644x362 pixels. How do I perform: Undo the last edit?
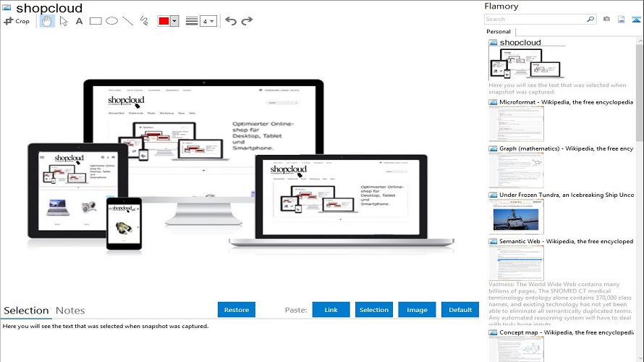231,21
